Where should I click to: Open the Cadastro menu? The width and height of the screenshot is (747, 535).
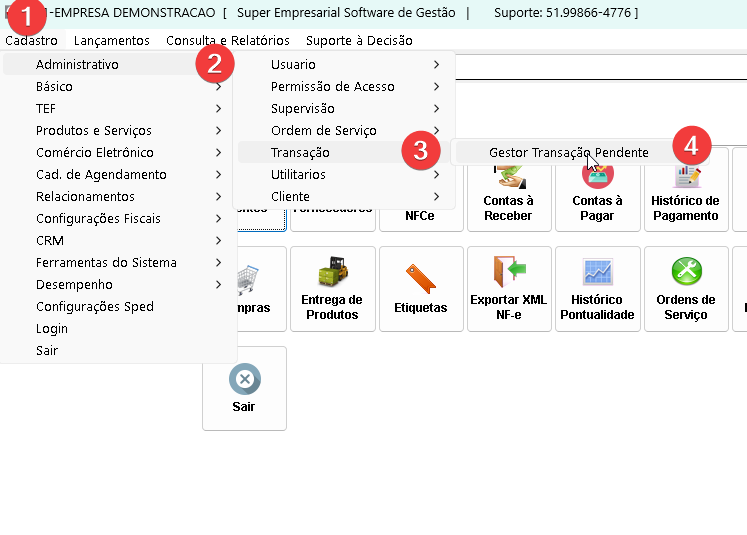[x=31, y=40]
